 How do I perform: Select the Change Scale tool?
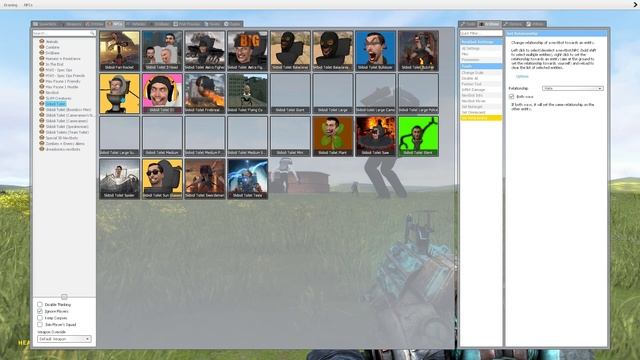coord(481,73)
